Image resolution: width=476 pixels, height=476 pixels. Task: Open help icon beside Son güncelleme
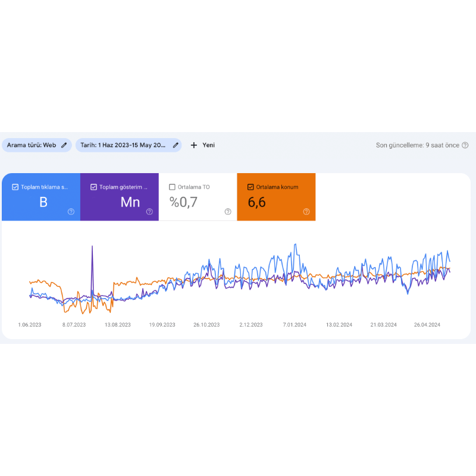[x=465, y=145]
